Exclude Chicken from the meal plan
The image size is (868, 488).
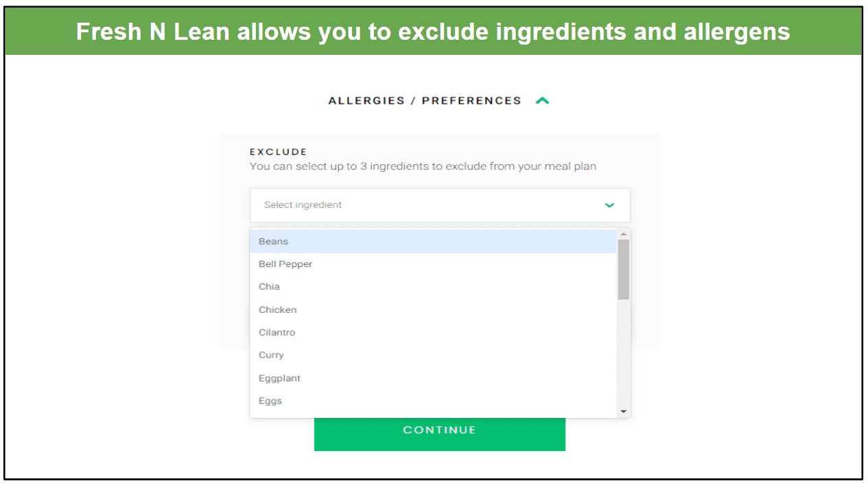point(277,310)
